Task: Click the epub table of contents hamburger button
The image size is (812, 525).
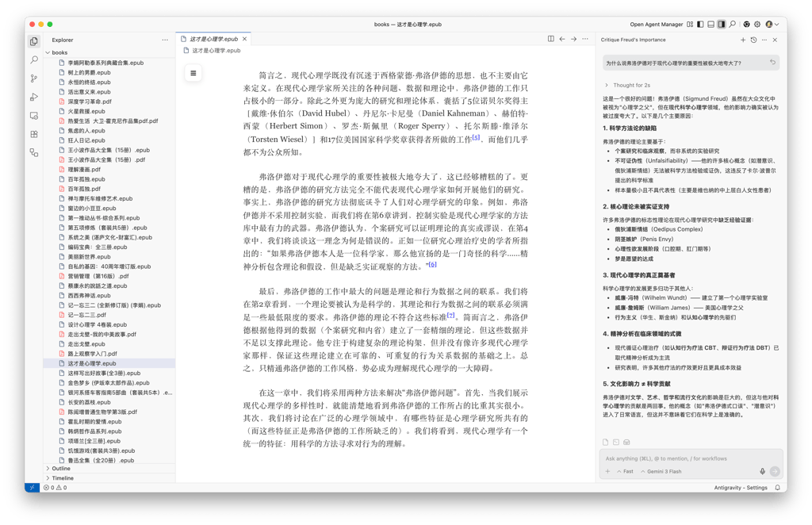Action: [193, 73]
